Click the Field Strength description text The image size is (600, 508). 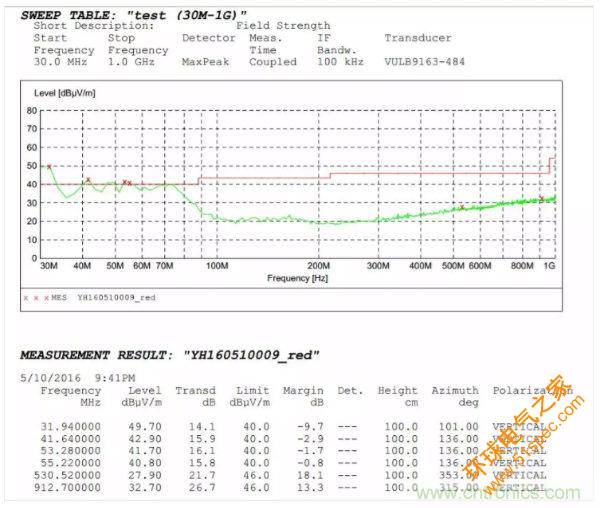pyautogui.click(x=283, y=26)
